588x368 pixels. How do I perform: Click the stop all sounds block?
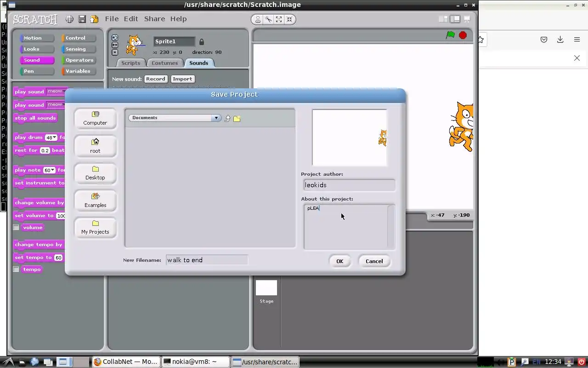tap(35, 118)
